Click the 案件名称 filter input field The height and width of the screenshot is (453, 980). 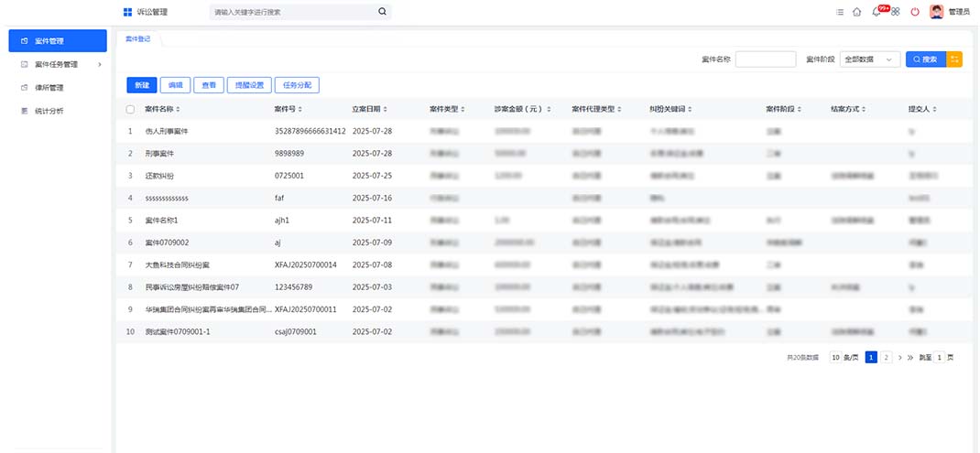765,59
